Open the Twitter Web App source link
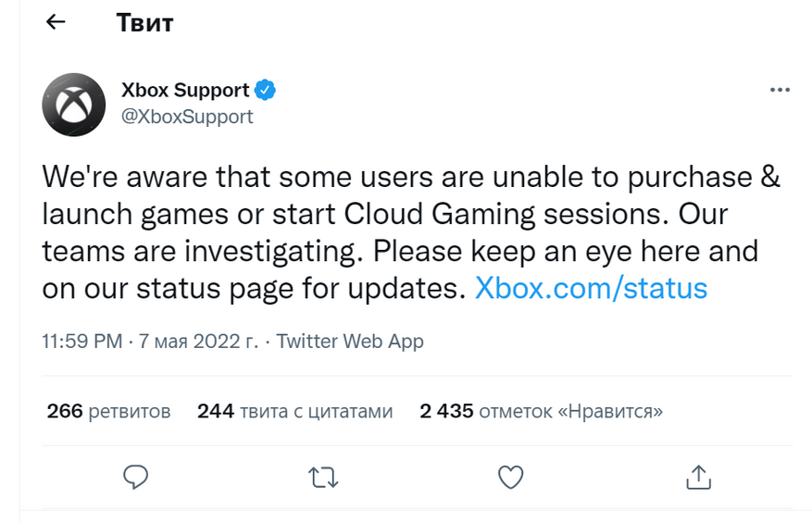 click(350, 342)
